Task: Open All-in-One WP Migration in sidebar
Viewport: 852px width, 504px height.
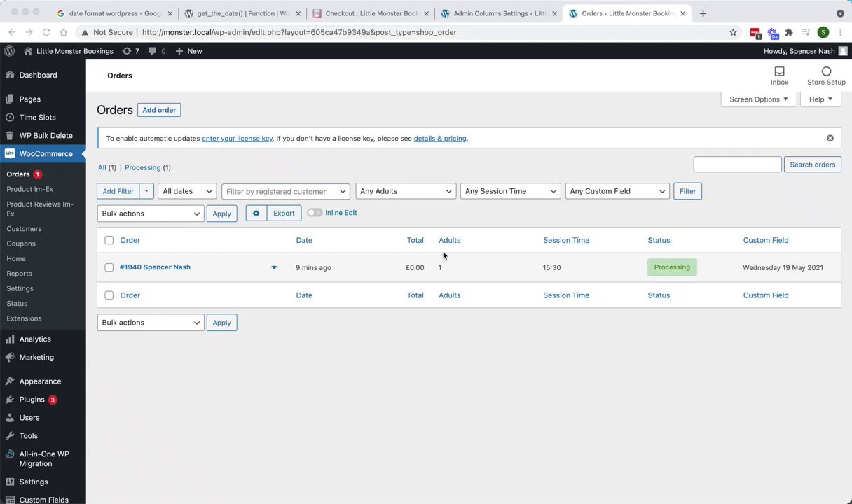Action: [x=43, y=458]
